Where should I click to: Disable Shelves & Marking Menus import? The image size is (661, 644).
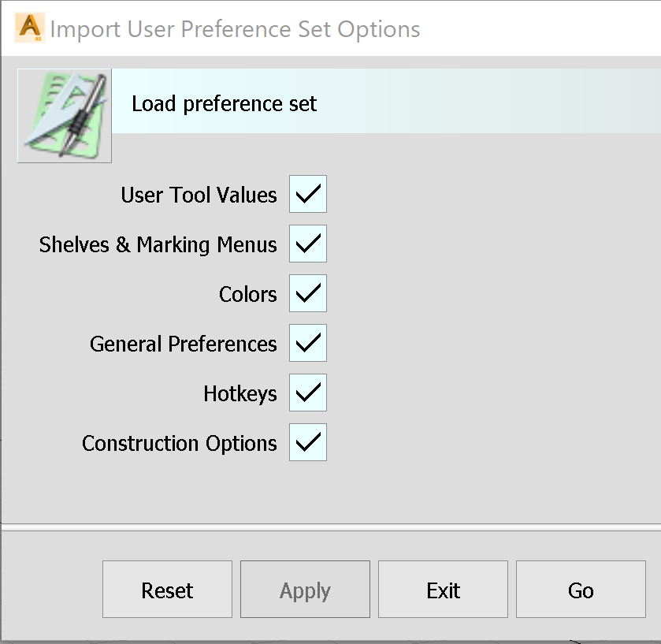(x=307, y=244)
